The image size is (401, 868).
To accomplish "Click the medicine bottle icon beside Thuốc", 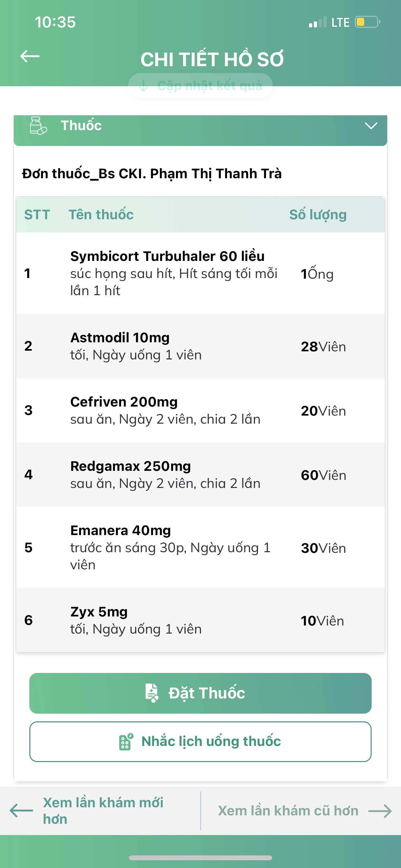I will click(x=38, y=126).
